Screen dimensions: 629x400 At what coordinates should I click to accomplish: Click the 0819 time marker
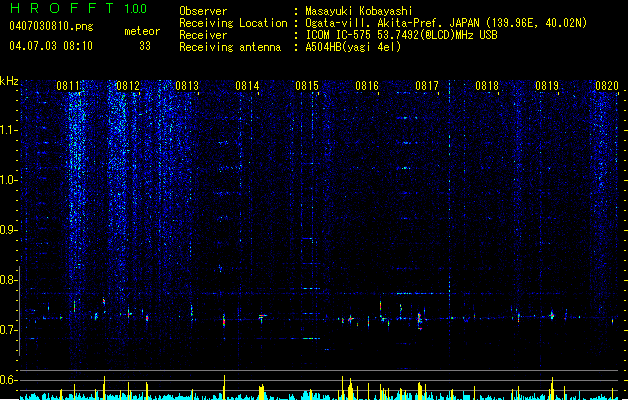pyautogui.click(x=547, y=86)
